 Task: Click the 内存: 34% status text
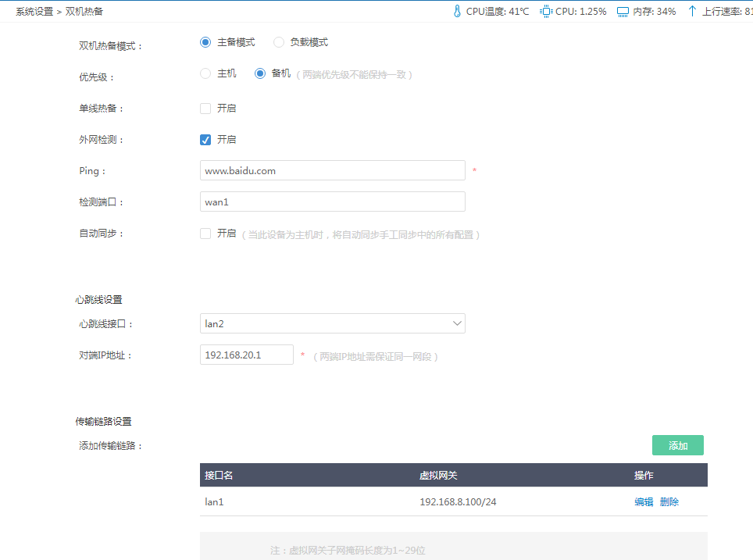point(654,12)
